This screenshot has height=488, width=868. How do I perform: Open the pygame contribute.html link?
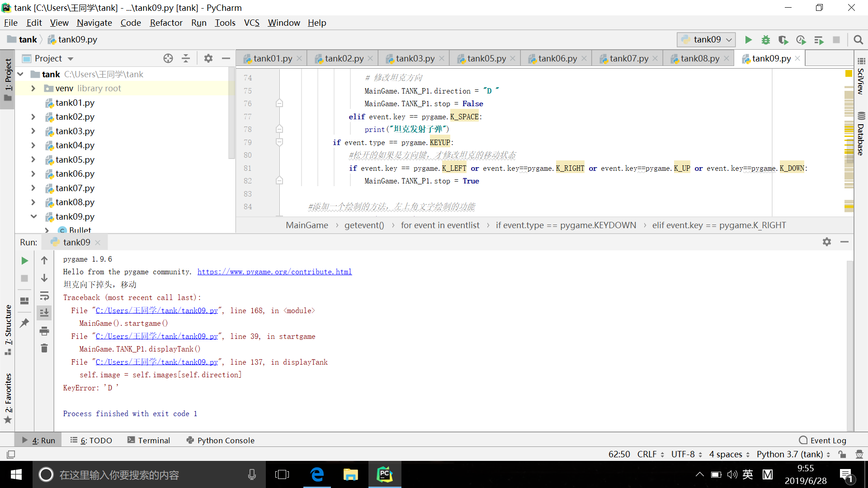tap(274, 272)
